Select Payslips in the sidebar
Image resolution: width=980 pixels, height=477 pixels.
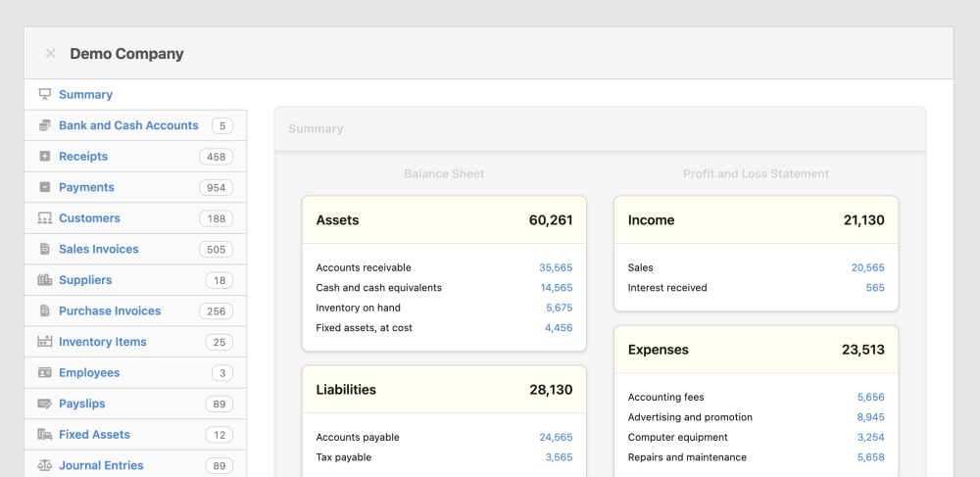81,404
